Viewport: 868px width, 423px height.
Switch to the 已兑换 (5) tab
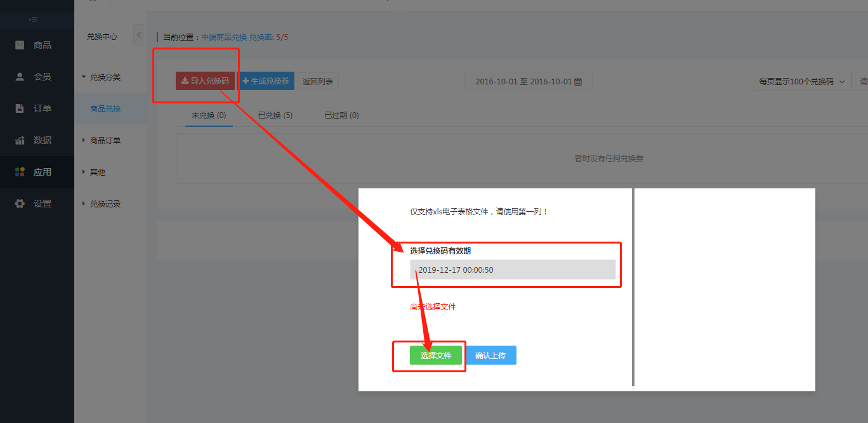[x=275, y=115]
